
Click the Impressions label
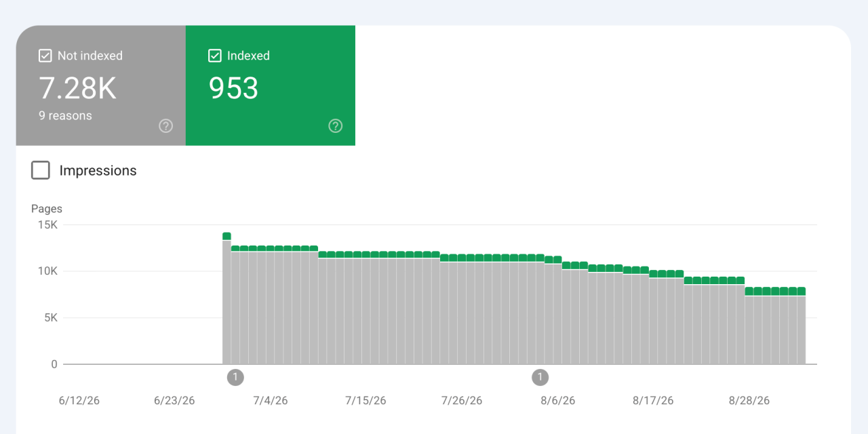point(98,171)
